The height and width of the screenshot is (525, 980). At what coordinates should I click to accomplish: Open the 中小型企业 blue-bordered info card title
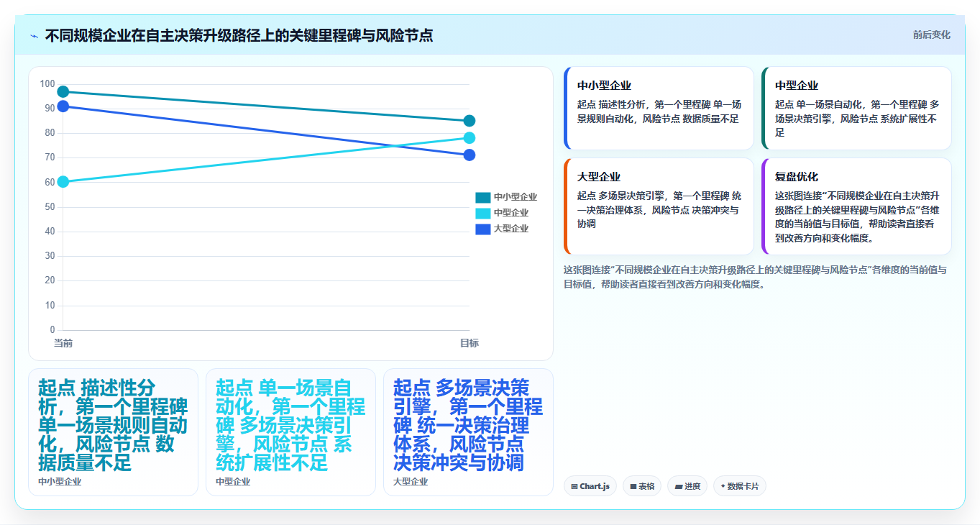tap(604, 86)
